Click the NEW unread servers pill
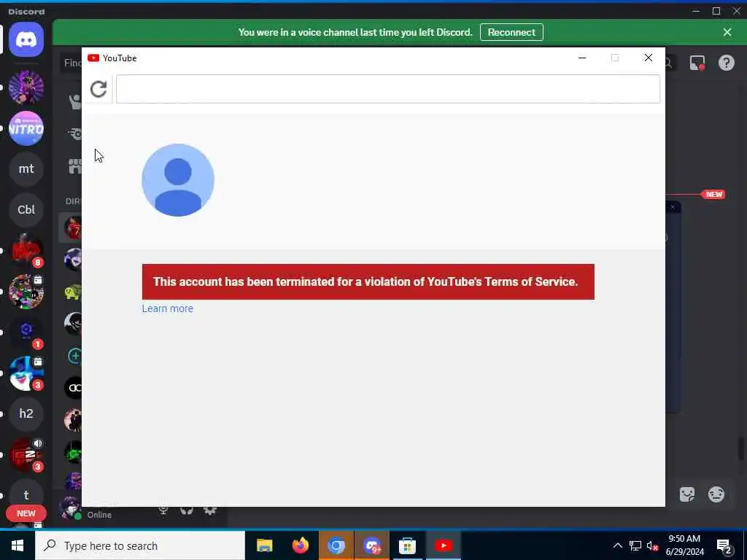Screen dimensions: 747x560 click(26, 513)
